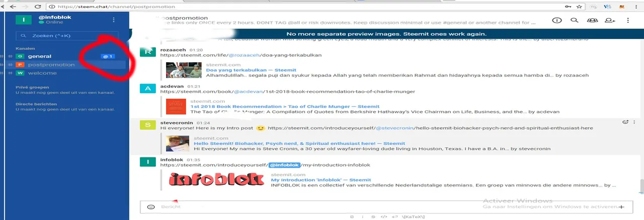The image size is (644, 220).
Task: Insert inline code with </> button
Action: [383, 216]
